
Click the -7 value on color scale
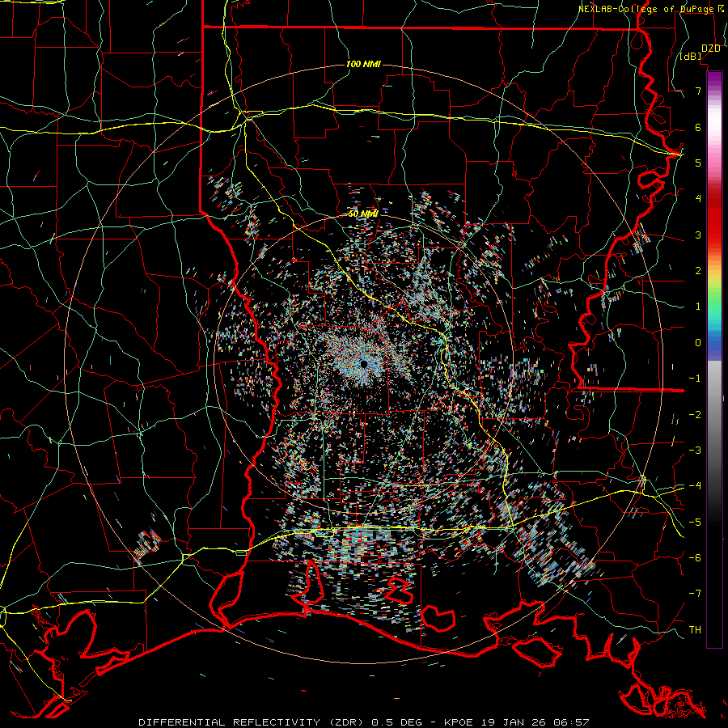tap(695, 594)
